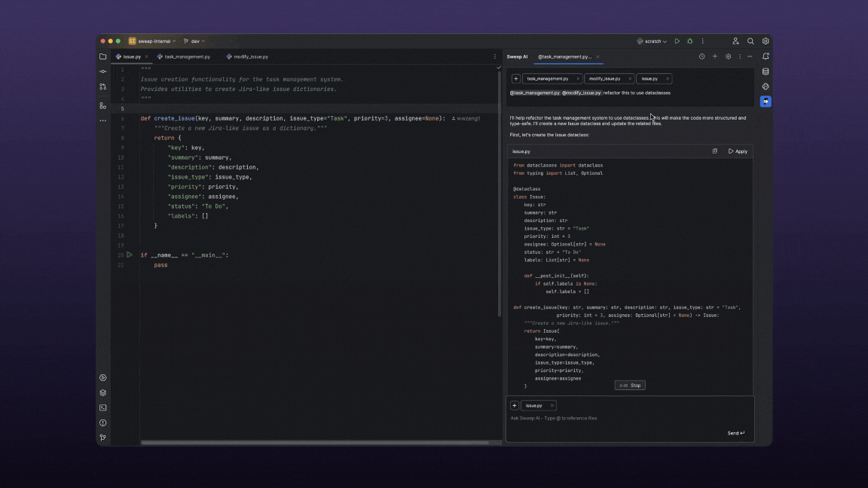The width and height of the screenshot is (868, 488).
Task: Click the green inspection checkmark in editor
Action: click(499, 68)
